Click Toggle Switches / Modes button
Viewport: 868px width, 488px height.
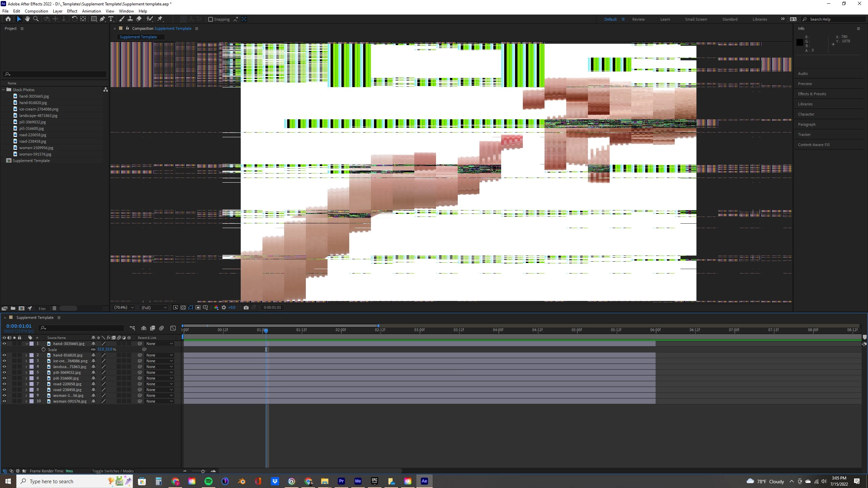(x=113, y=471)
